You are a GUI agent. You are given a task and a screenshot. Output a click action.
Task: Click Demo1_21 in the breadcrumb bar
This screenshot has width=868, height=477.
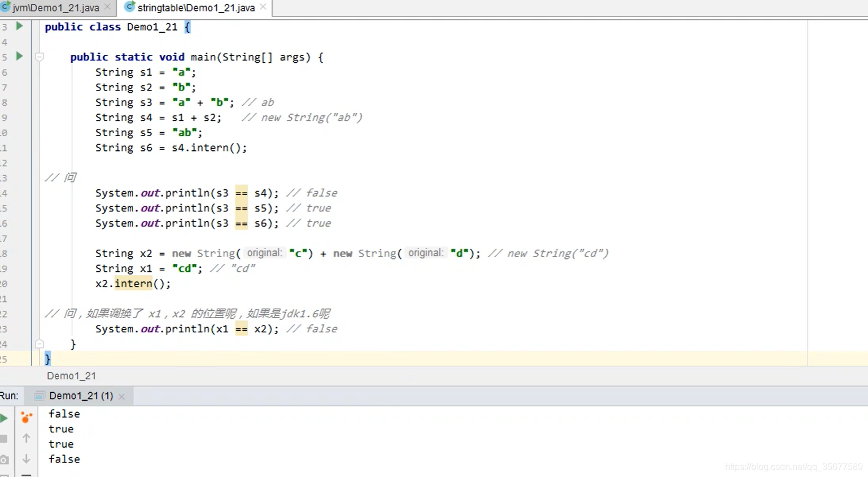pyautogui.click(x=72, y=375)
